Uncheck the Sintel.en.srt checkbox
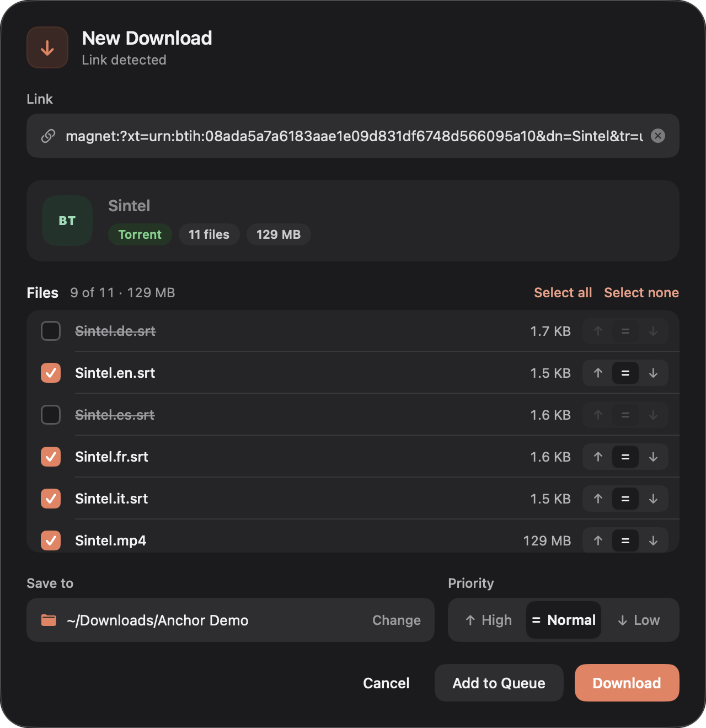This screenshot has width=706, height=728. 51,373
